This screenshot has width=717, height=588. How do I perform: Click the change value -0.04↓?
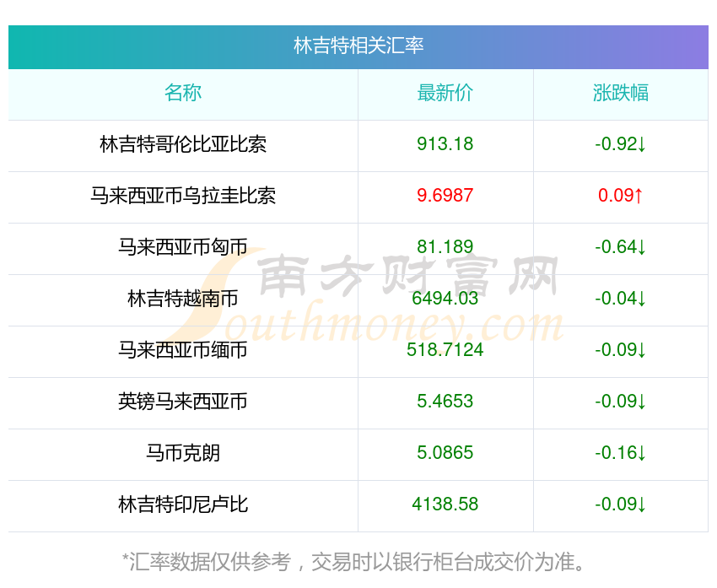[620, 299]
